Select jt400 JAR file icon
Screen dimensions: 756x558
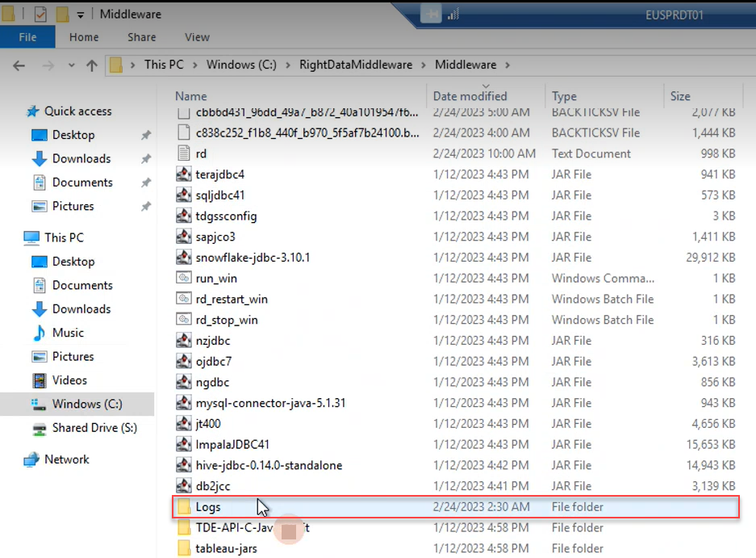(184, 423)
